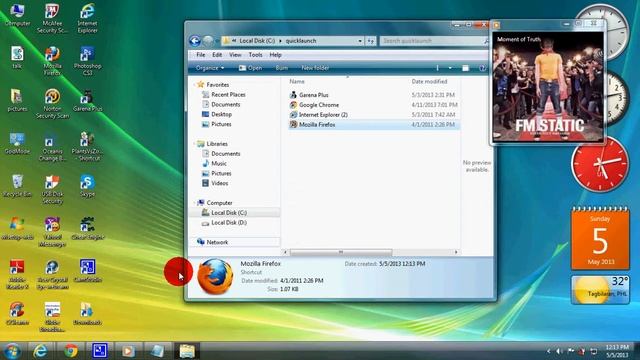Click the Explorer back arrow button

tap(195, 41)
